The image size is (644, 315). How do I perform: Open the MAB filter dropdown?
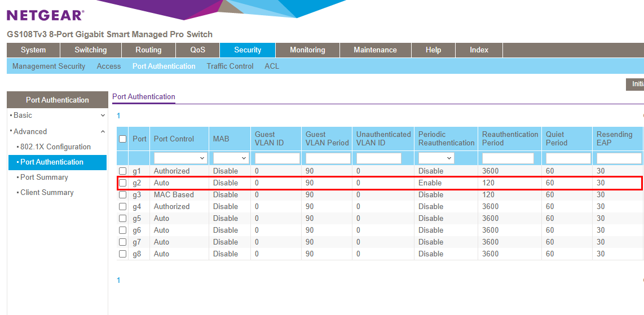[231, 158]
